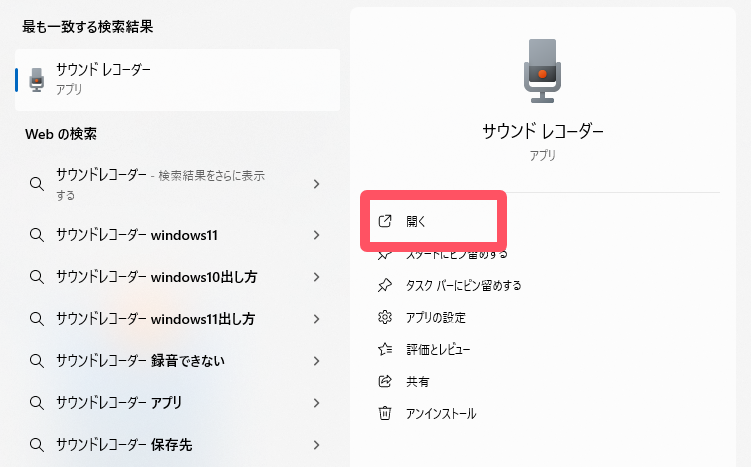This screenshot has width=751, height=467.
Task: Click search icon beside サウンドレコーダー windows11
Action: (x=37, y=235)
